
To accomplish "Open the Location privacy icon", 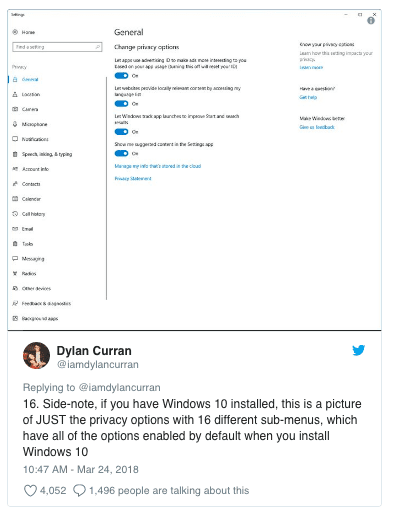I will [15, 94].
